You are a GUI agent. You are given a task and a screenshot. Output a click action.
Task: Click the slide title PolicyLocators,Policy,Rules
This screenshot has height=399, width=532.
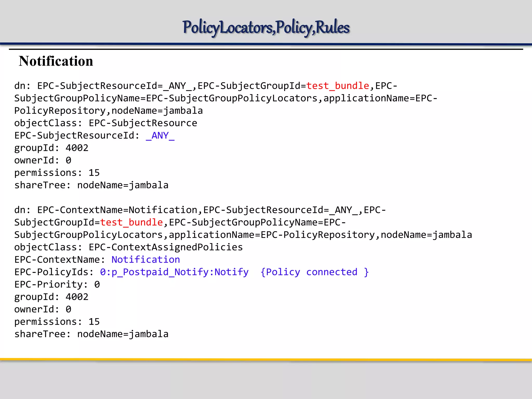click(x=266, y=28)
